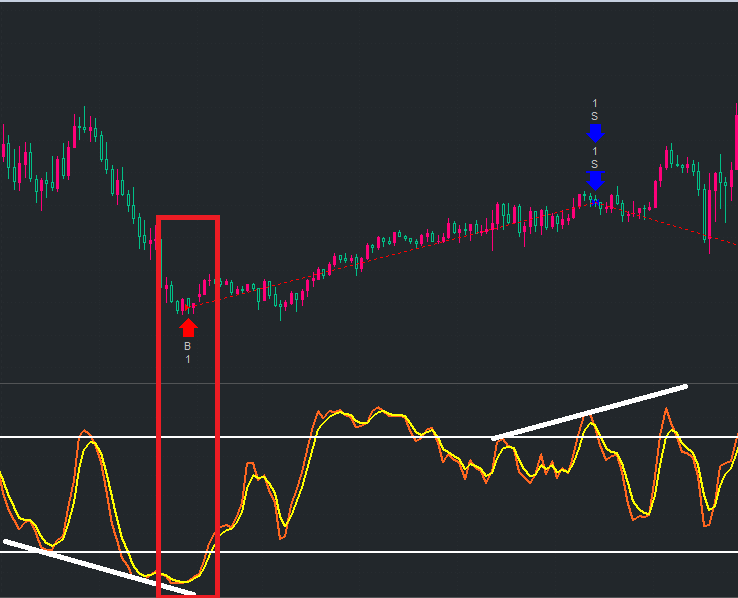Click the 'S' label above the lower sell arrow
The width and height of the screenshot is (738, 598).
click(594, 164)
